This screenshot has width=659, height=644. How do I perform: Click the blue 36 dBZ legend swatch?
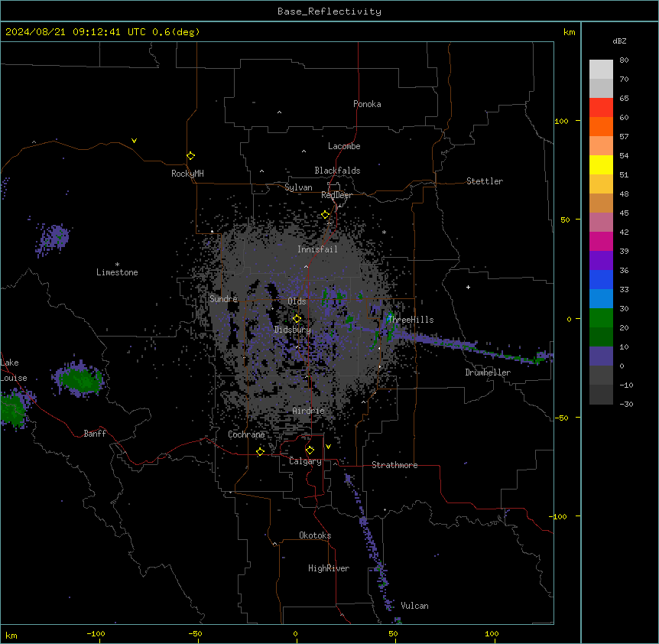click(x=601, y=279)
